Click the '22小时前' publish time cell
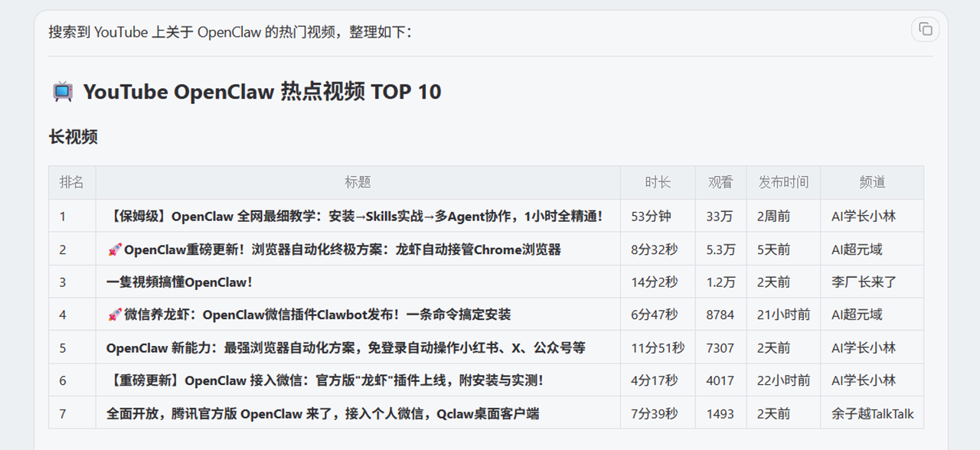Viewport: 980px width, 450px height. [x=784, y=380]
